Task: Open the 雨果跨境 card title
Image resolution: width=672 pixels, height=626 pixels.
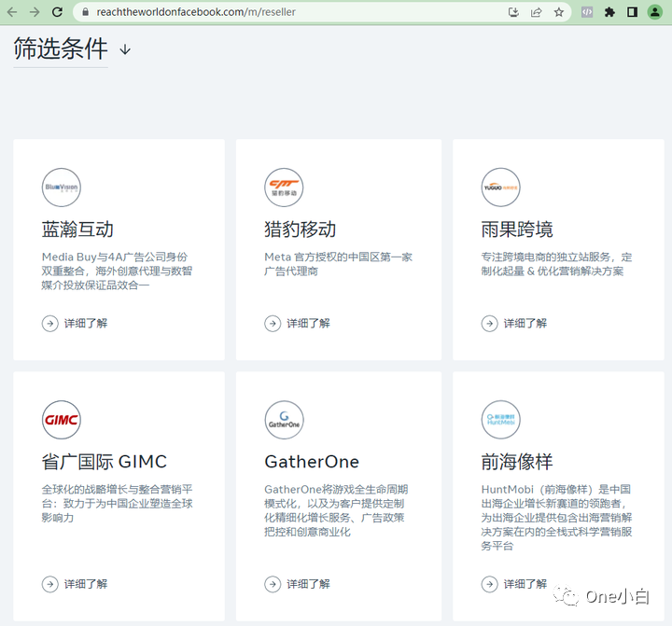Action: [x=517, y=230]
